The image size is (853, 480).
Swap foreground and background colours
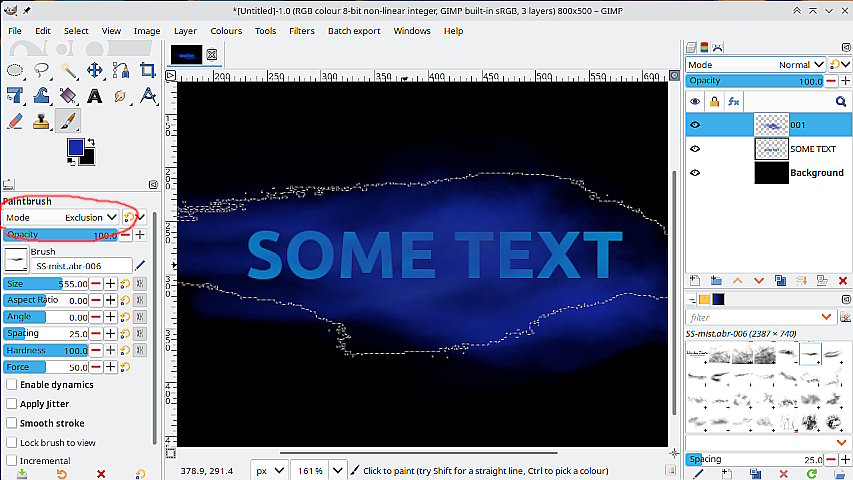click(91, 142)
